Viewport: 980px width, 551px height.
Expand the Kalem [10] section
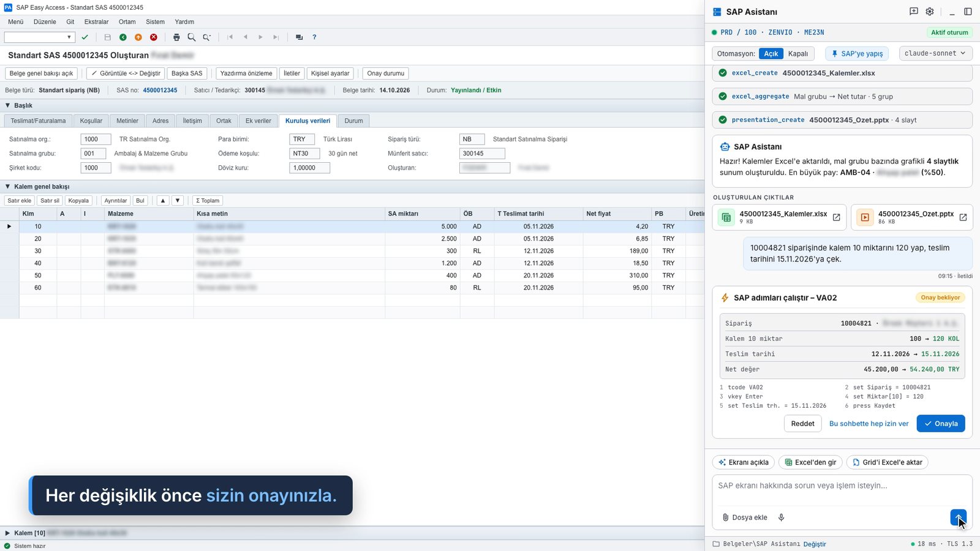tap(7, 533)
